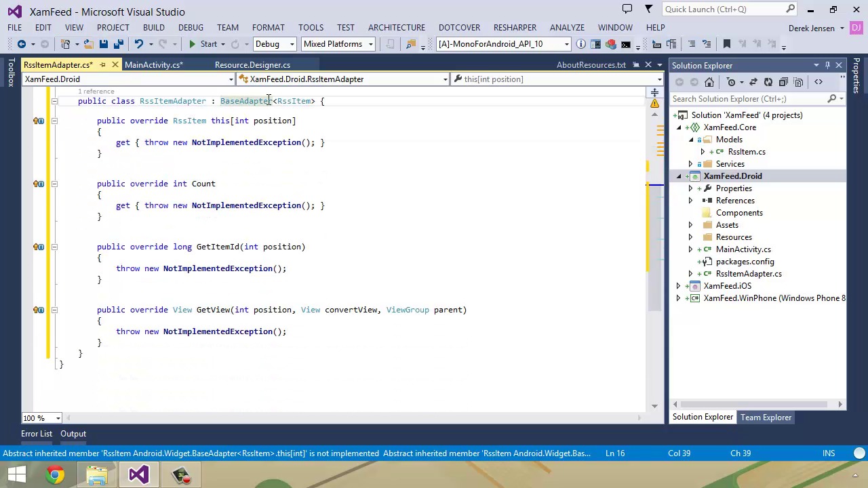Collapse the Count property outlining region
This screenshot has height=488, width=868.
coord(54,184)
